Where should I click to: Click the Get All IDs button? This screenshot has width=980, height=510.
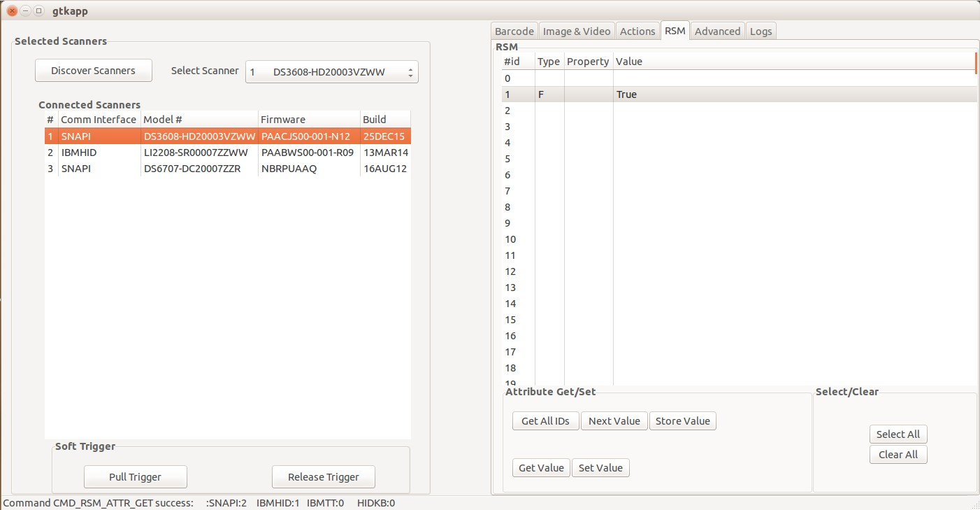click(545, 421)
